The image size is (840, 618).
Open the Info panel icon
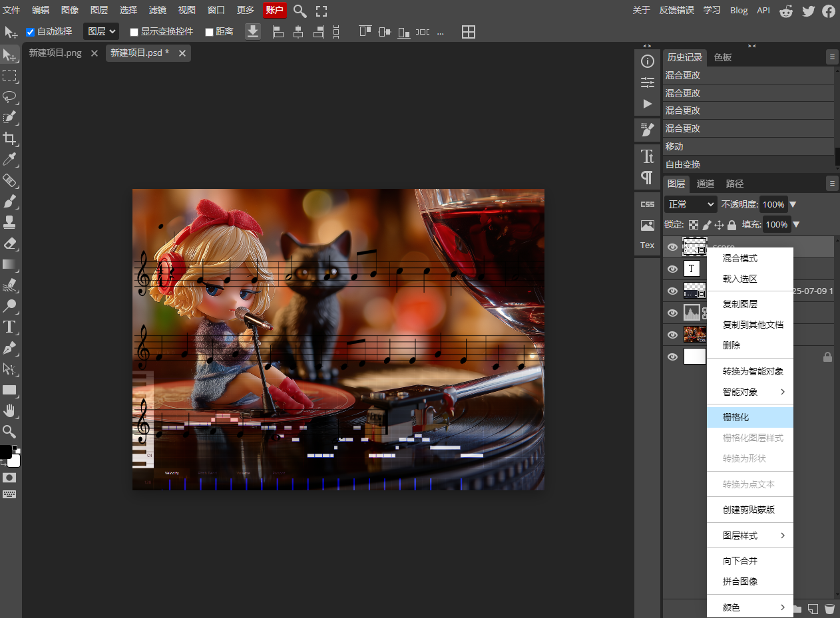648,62
